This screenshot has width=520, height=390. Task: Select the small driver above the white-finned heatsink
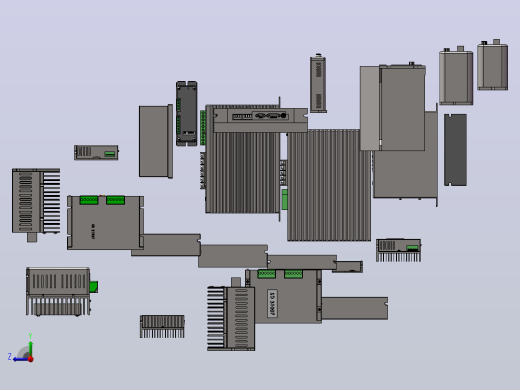(x=96, y=153)
